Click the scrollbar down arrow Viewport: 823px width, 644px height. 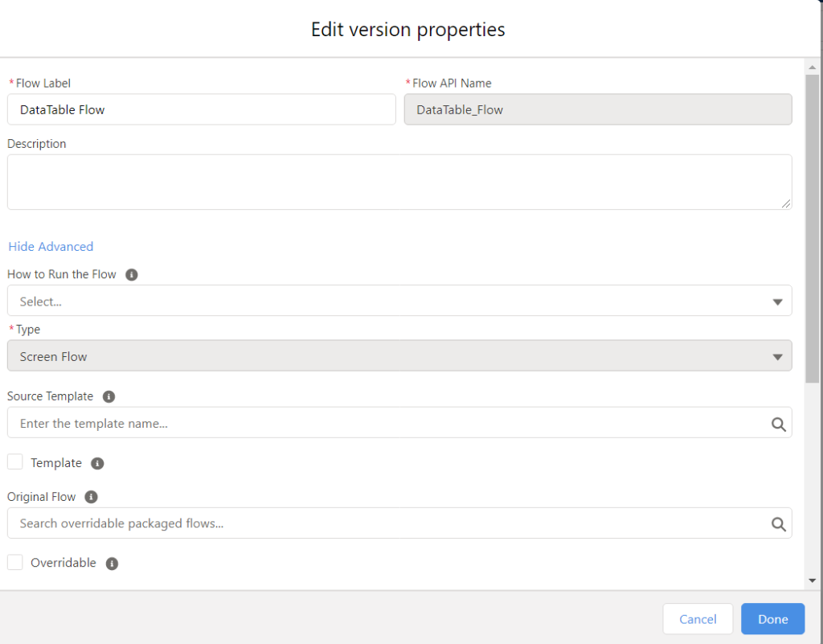click(813, 580)
